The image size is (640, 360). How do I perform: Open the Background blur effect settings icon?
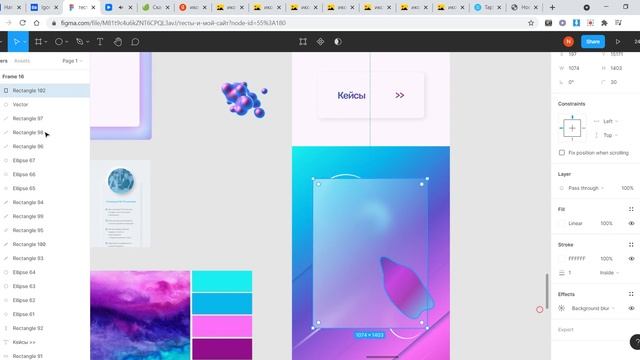click(x=562, y=308)
